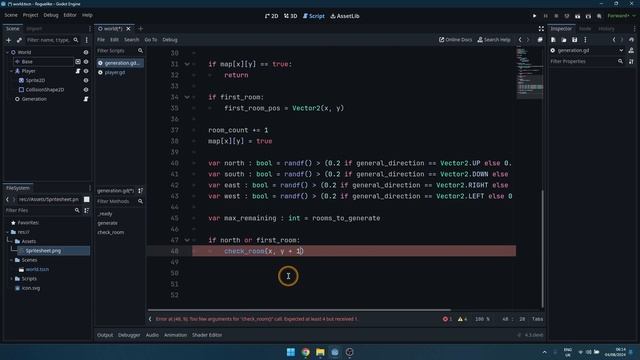Run the project with the Play button
The height and width of the screenshot is (360, 640).
(534, 16)
